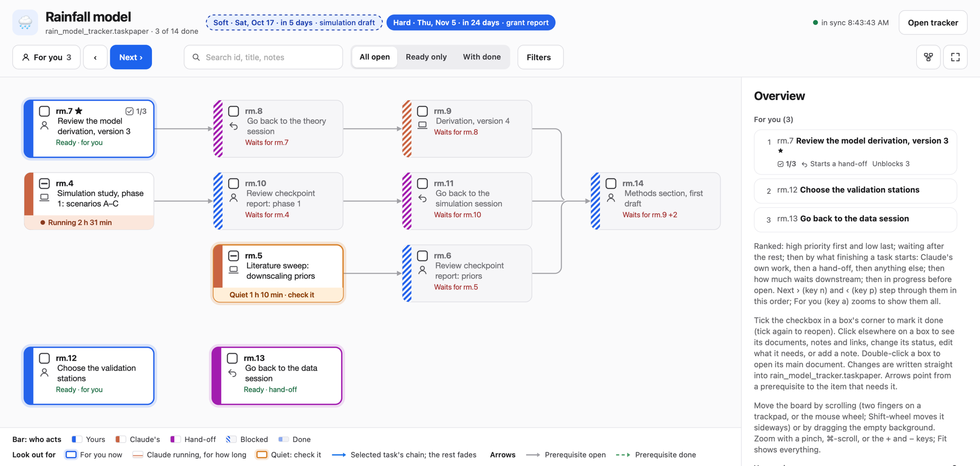The width and height of the screenshot is (980, 466).
Task: Toggle the in-progress checkbox on rm.5
Action: coord(234,256)
